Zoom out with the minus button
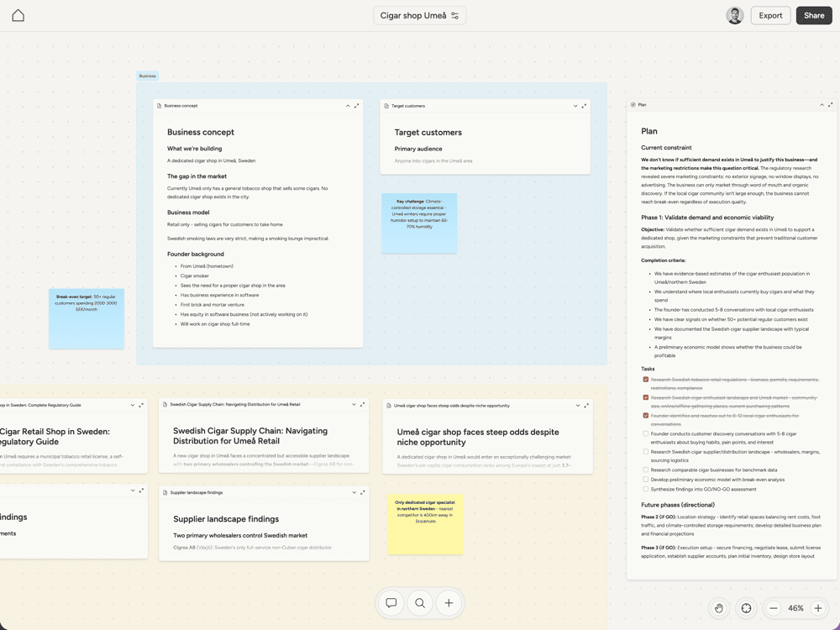The height and width of the screenshot is (630, 840). pos(774,608)
